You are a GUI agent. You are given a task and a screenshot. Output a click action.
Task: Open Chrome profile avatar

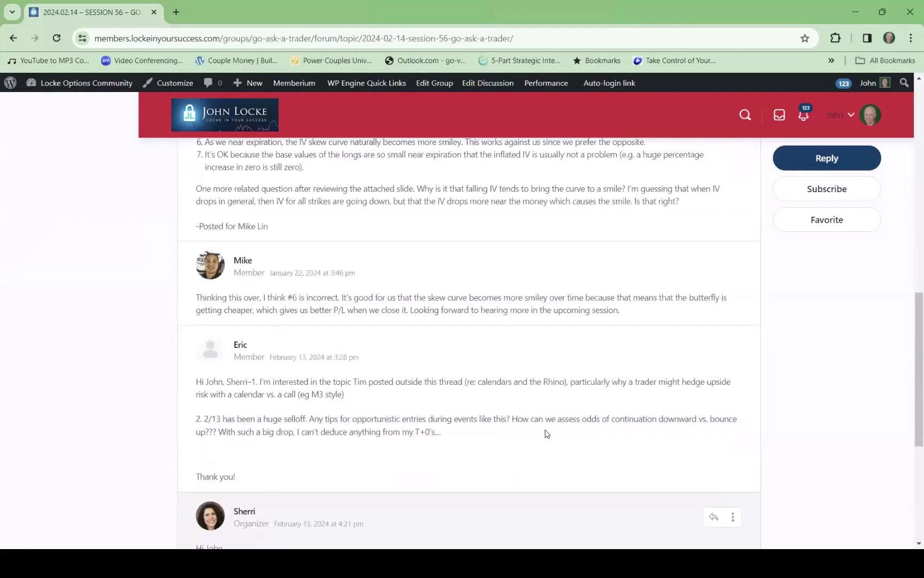pyautogui.click(x=889, y=38)
